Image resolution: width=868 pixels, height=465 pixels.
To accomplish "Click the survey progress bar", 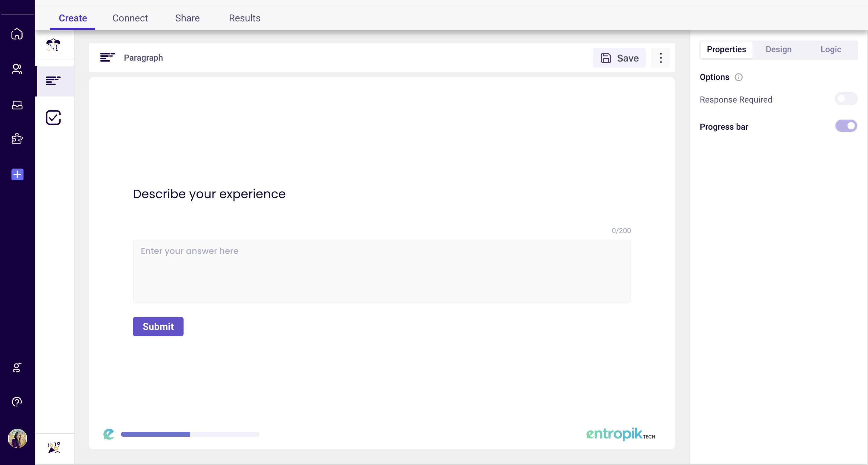I will point(190,434).
